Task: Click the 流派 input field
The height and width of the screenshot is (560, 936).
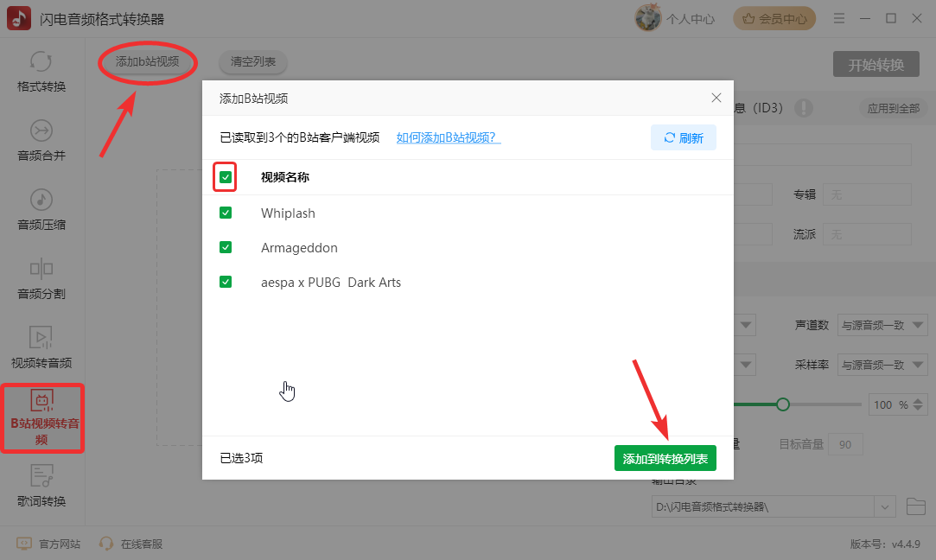Action: 867,234
